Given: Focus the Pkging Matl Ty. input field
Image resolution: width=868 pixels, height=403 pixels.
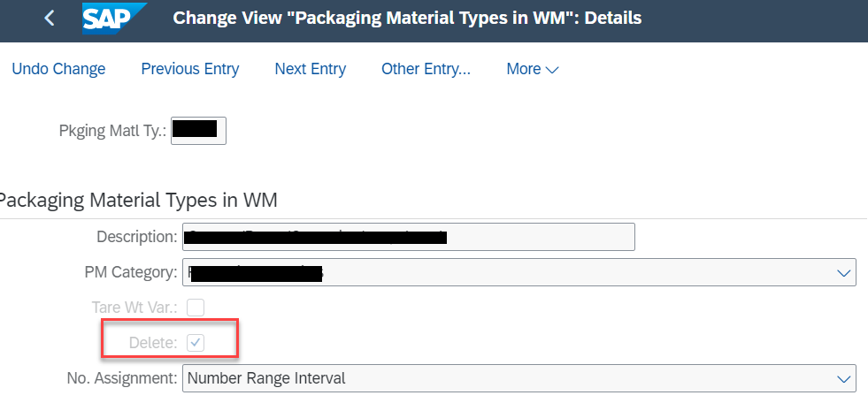Looking at the screenshot, I should [198, 131].
